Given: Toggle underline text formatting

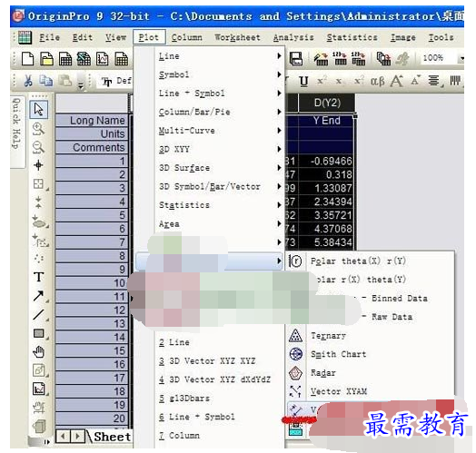Looking at the screenshot, I should [303, 82].
